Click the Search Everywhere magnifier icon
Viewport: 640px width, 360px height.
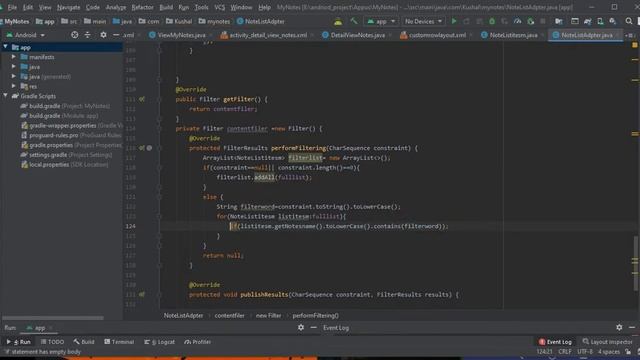(629, 21)
